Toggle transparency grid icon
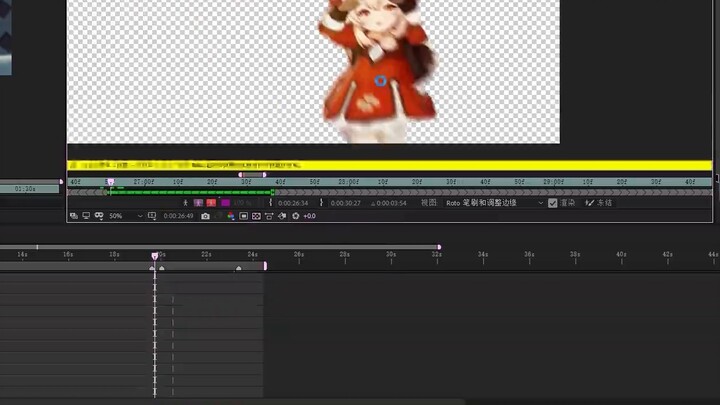This screenshot has width=720, height=405. (256, 216)
